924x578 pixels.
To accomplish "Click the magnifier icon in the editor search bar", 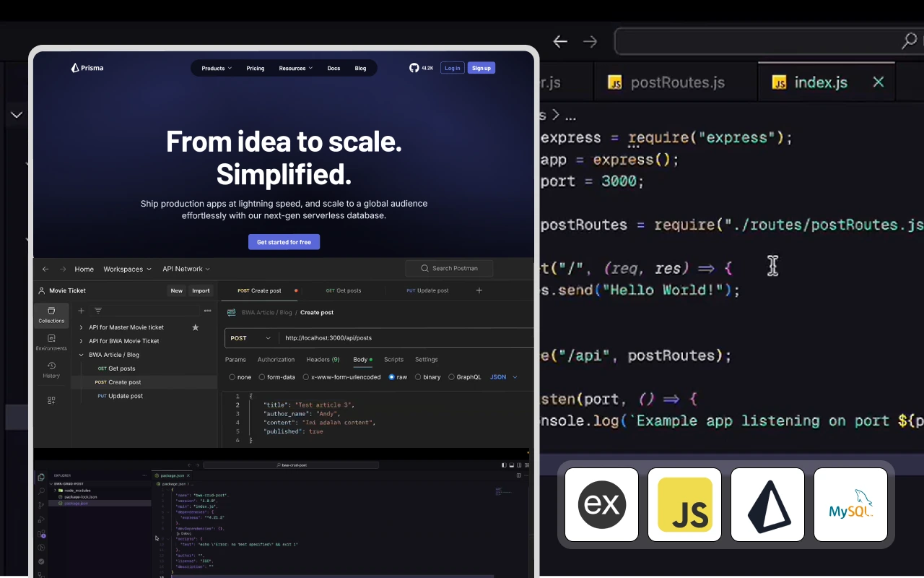I will (909, 41).
